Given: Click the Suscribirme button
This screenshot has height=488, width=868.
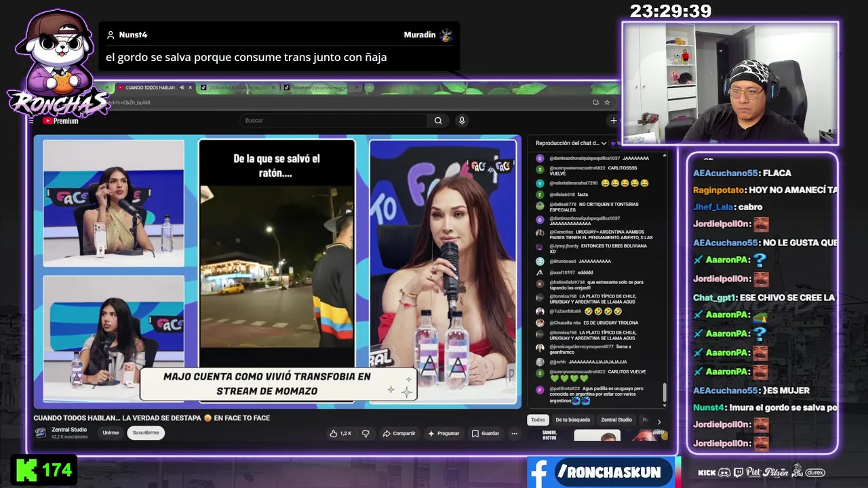Looking at the screenshot, I should coord(146,432).
